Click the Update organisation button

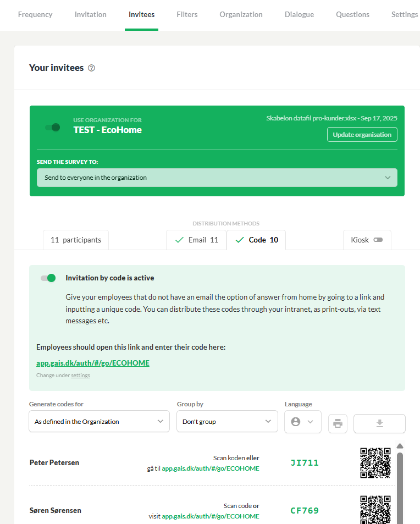[362, 135]
